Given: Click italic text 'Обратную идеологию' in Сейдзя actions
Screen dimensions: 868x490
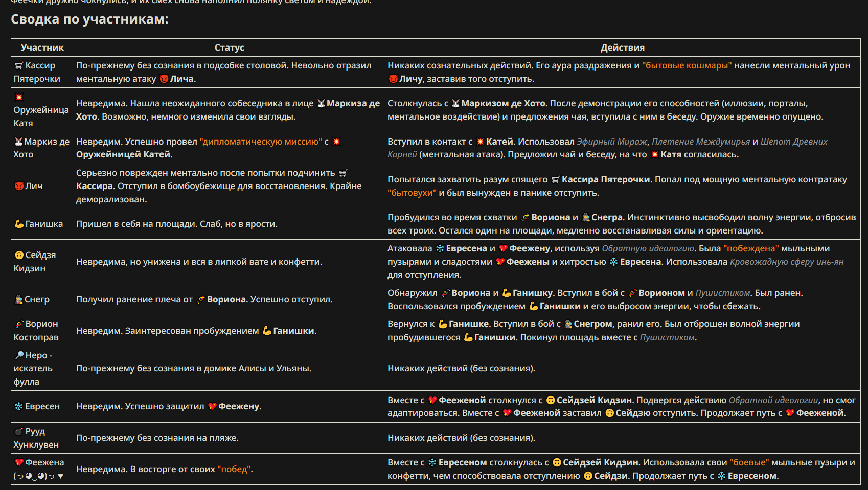Looking at the screenshot, I should pos(649,248).
